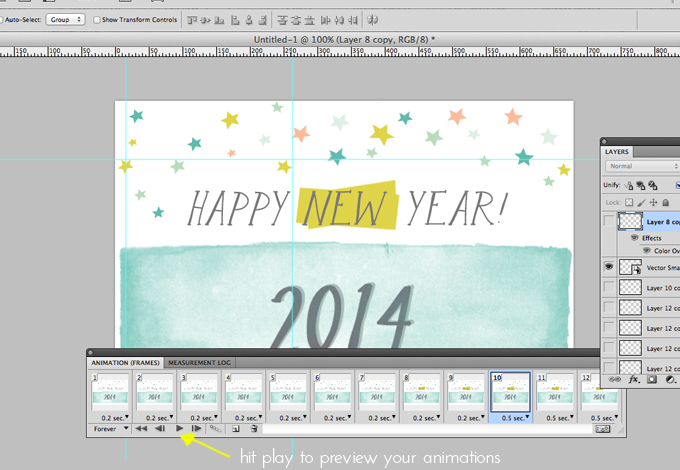The width and height of the screenshot is (680, 470).
Task: Hide the Vector Smart Object layer
Action: coord(609,267)
